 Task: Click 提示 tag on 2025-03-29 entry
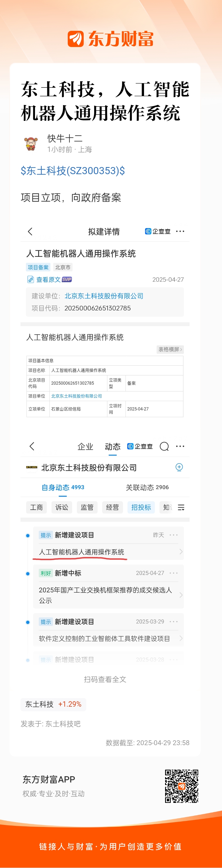[46, 622]
